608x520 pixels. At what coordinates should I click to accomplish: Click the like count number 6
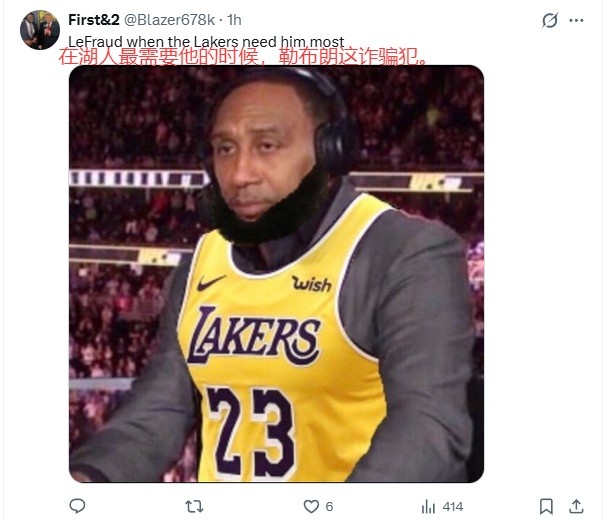(x=329, y=506)
